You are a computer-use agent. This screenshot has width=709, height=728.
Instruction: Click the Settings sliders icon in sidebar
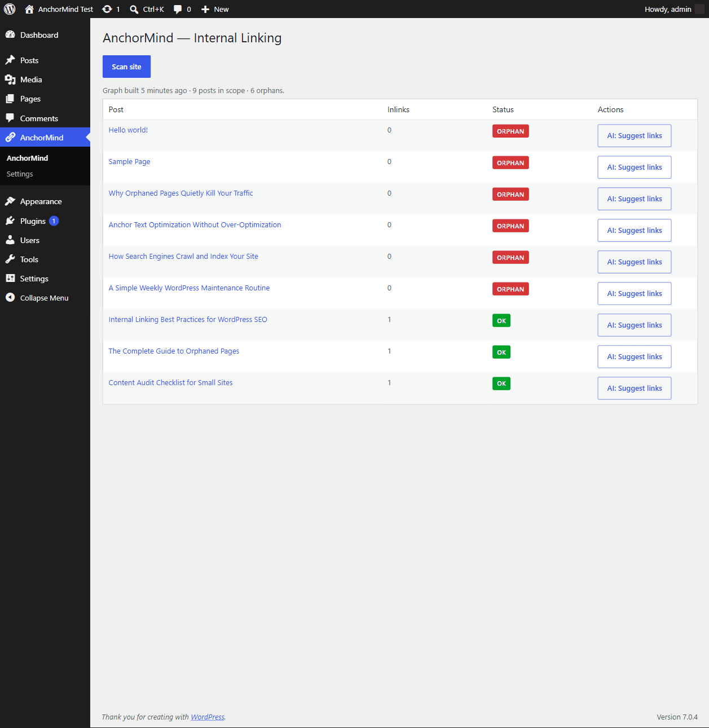coord(10,279)
